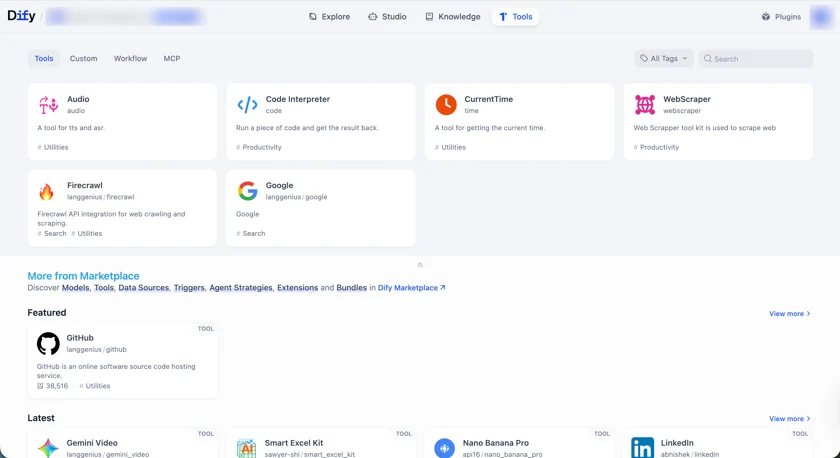The height and width of the screenshot is (458, 840).
Task: Click the 'Nano Banana Pro' card title
Action: (x=496, y=443)
